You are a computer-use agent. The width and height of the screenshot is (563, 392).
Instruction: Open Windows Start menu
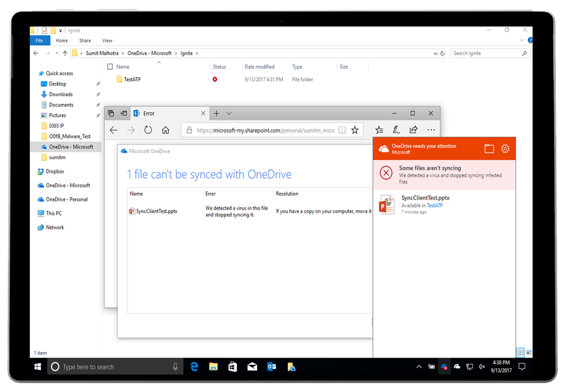(38, 367)
